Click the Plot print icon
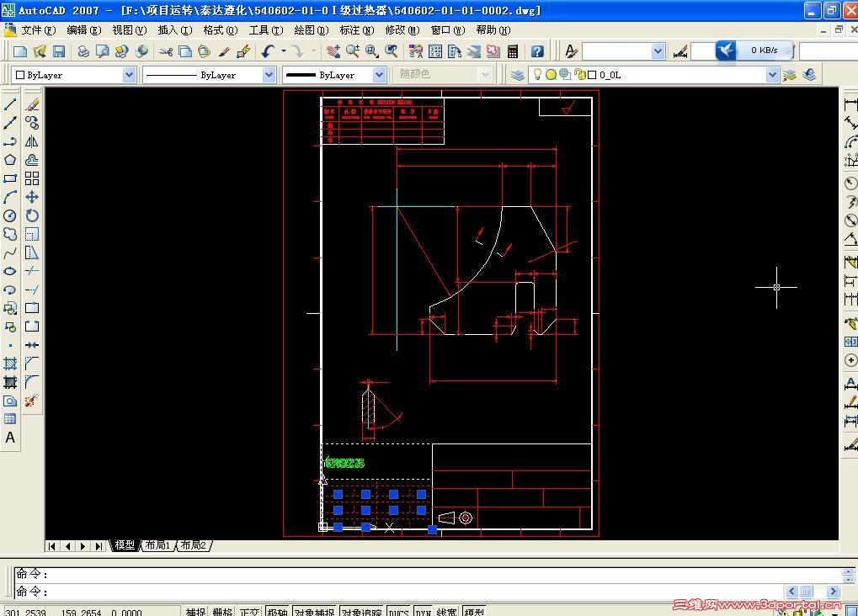The image size is (858, 616). pyautogui.click(x=83, y=51)
